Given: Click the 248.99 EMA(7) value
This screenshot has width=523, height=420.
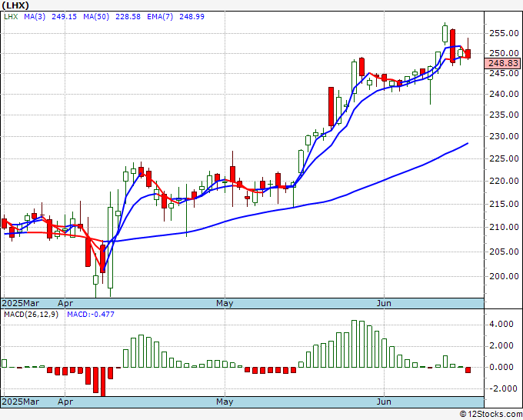Looking at the screenshot, I should point(192,17).
